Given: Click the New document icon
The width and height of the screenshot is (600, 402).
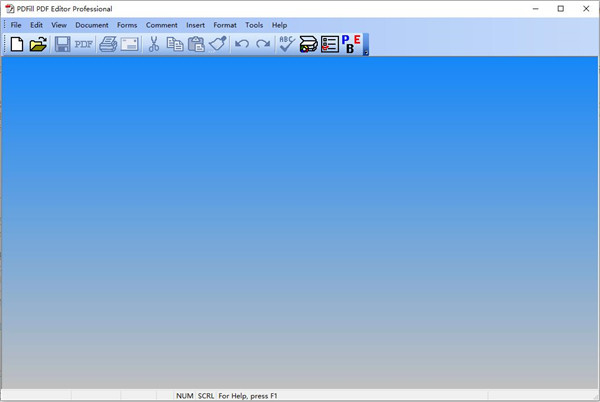Looking at the screenshot, I should pos(17,44).
